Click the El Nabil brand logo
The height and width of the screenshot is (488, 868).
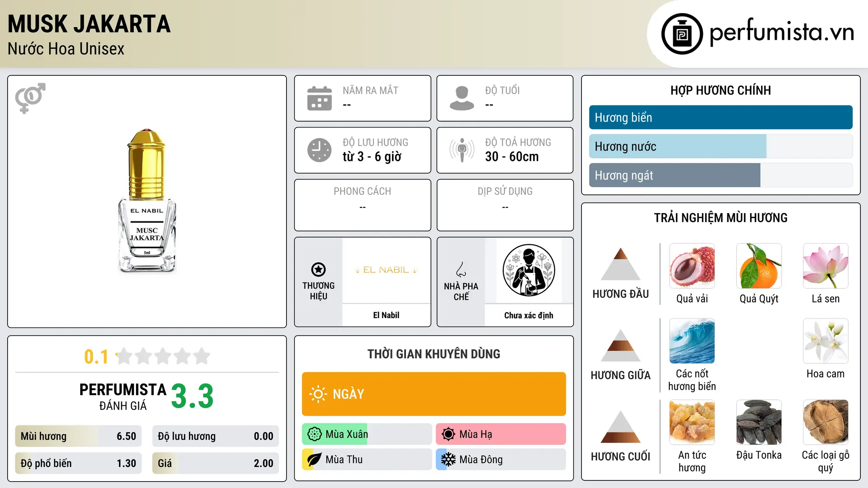(x=386, y=270)
